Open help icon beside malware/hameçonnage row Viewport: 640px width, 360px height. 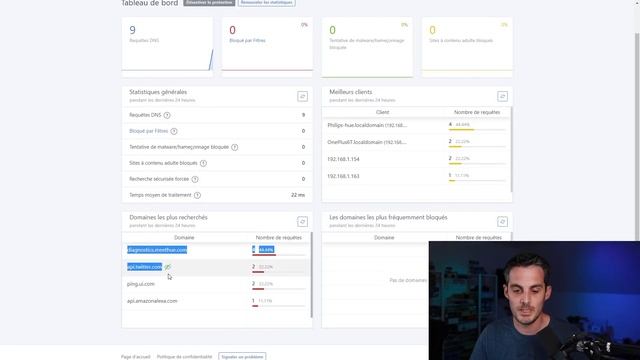235,147
